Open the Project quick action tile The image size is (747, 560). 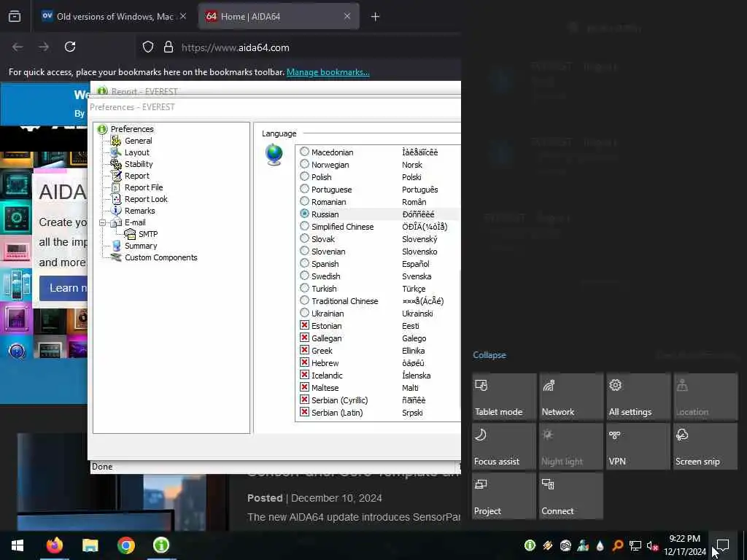click(x=503, y=496)
